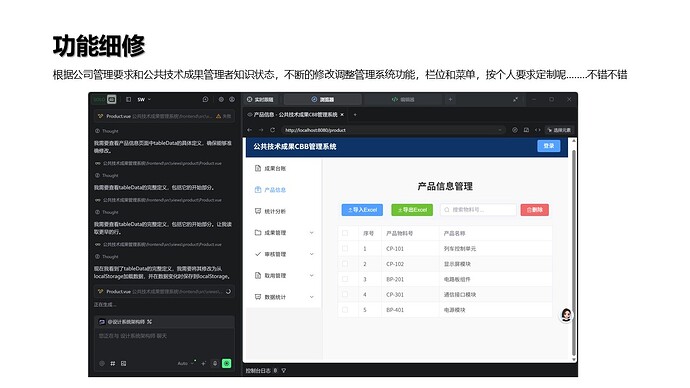Select the 产品信息 browser page tab
The width and height of the screenshot is (690, 388).
[x=296, y=114]
